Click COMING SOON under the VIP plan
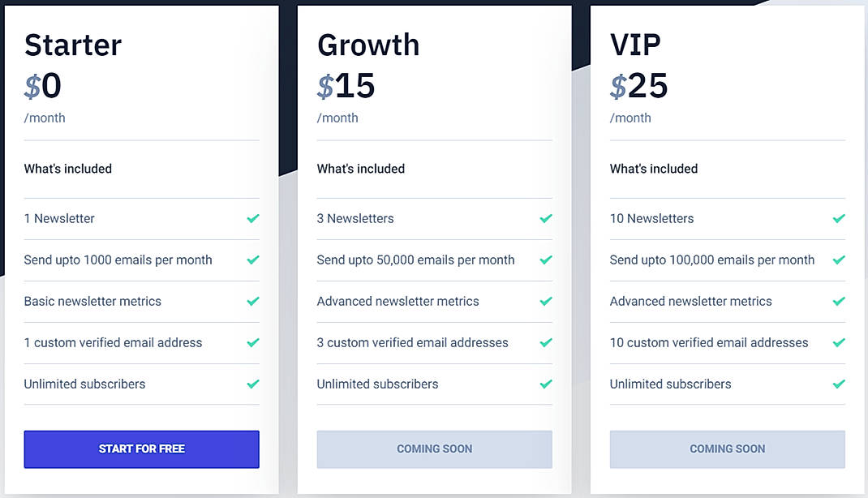Image resolution: width=868 pixels, height=498 pixels. (x=727, y=449)
